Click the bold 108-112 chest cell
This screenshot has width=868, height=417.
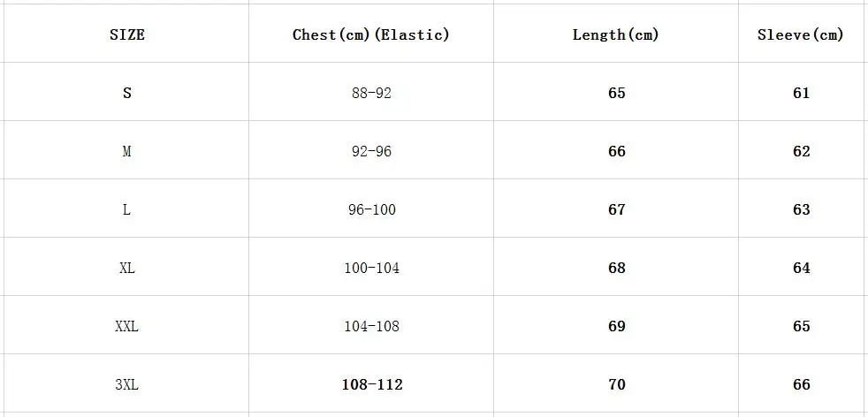point(371,383)
